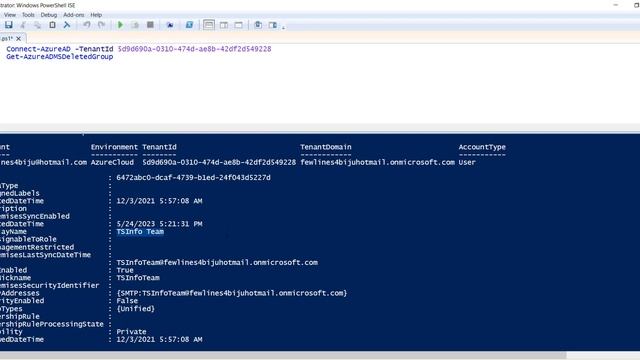Click the group Id 6472abc0-dcaf-4739-b1ed-24f043d5227d
Image resolution: width=640 pixels, height=360 pixels.
pos(193,178)
